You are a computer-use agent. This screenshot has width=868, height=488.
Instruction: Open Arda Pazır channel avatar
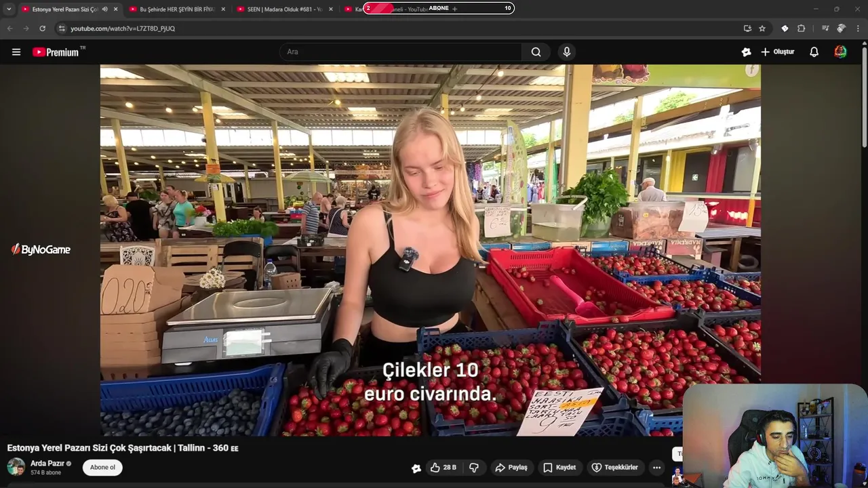pos(16,467)
